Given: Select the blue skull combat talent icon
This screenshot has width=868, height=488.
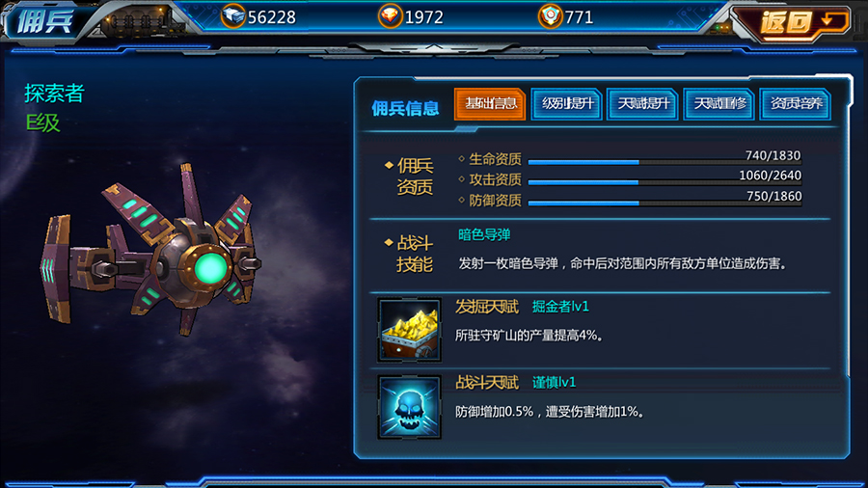Looking at the screenshot, I should point(410,407).
